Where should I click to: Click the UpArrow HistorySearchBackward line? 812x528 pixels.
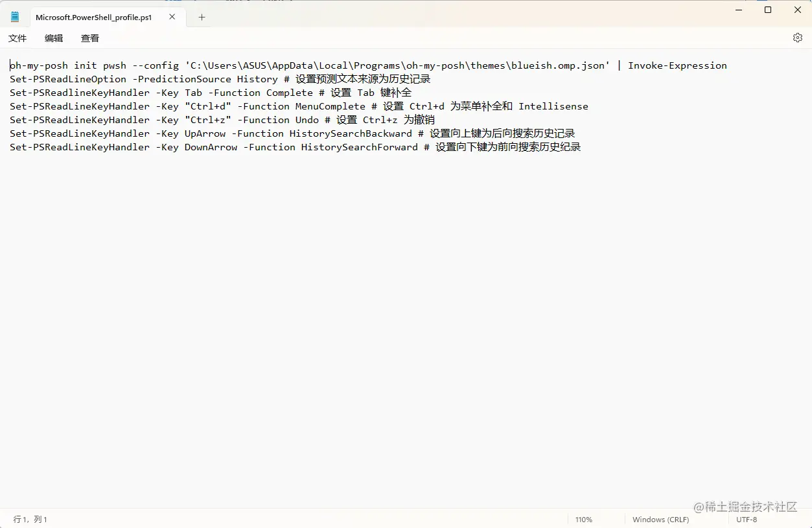[292, 133]
